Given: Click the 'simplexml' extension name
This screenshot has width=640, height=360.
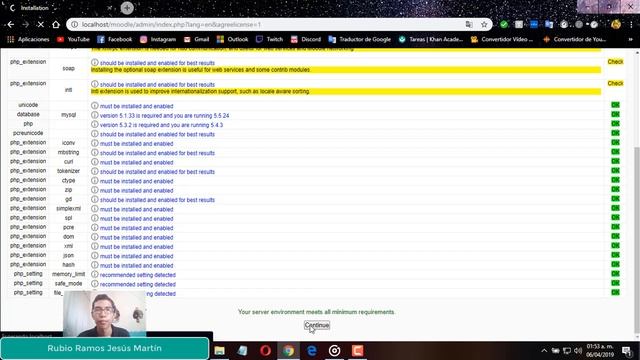Looking at the screenshot, I should tap(69, 209).
